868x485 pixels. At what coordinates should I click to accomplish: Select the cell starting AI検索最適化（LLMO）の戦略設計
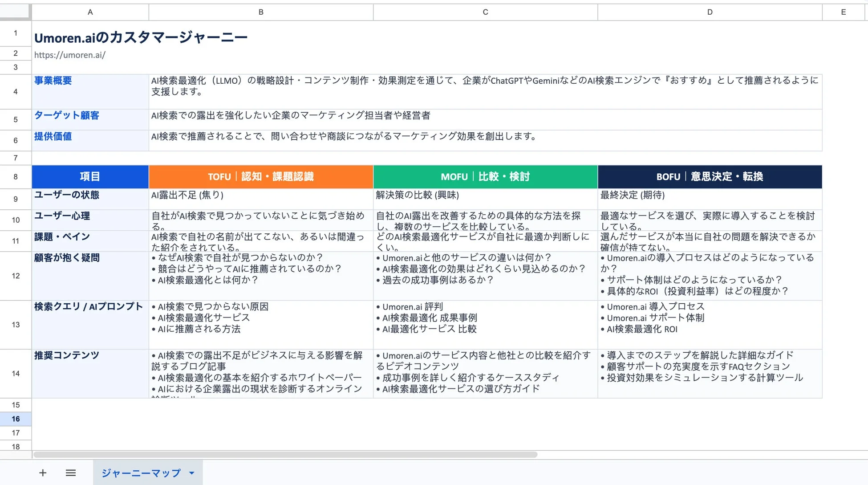click(485, 91)
